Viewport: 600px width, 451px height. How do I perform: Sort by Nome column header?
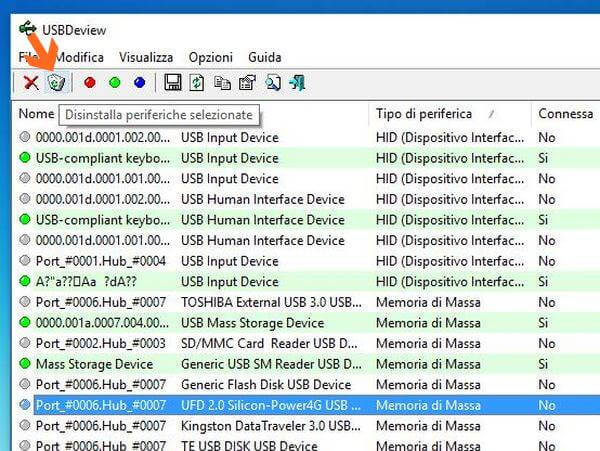36,114
